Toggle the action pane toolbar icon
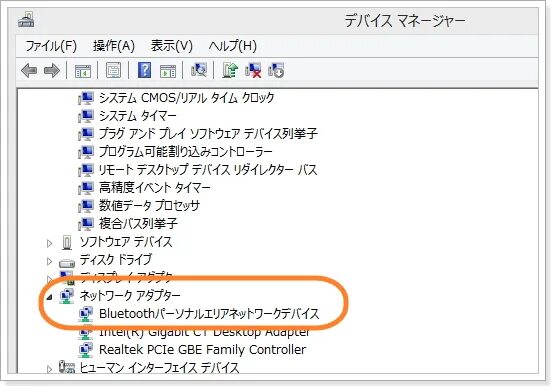Viewport: 551px width, 386px height. (x=168, y=71)
